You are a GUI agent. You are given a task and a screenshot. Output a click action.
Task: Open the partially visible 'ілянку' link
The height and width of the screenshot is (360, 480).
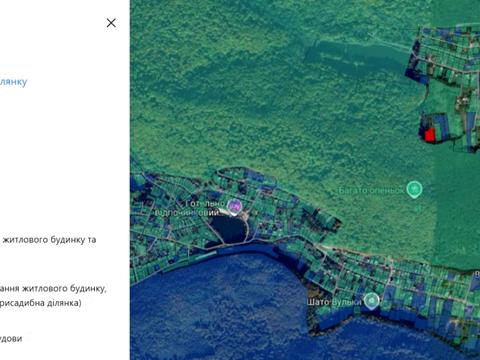13,82
